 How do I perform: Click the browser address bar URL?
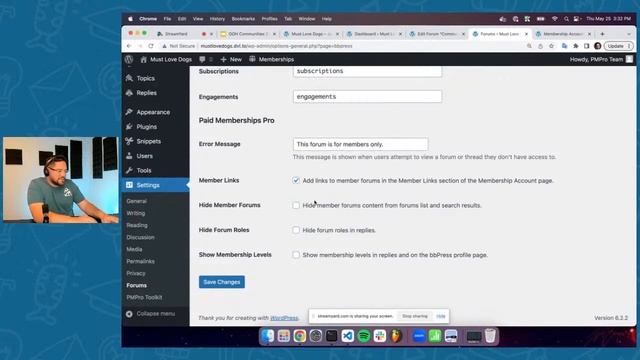pos(276,46)
